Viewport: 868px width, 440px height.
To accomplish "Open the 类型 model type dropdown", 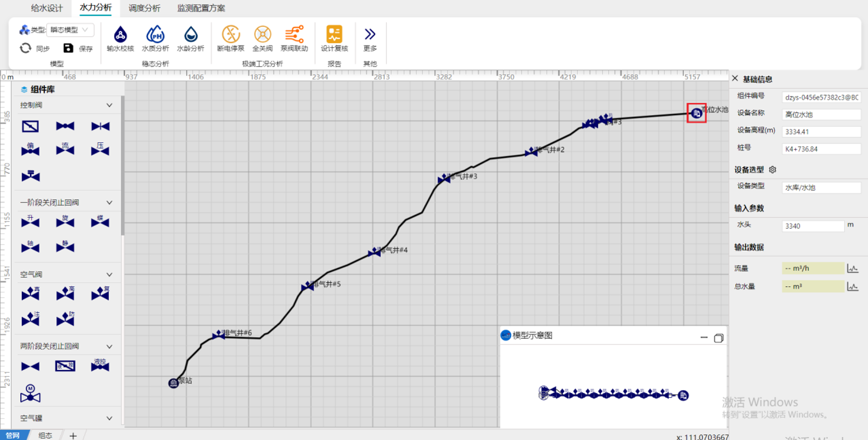I will click(x=70, y=30).
